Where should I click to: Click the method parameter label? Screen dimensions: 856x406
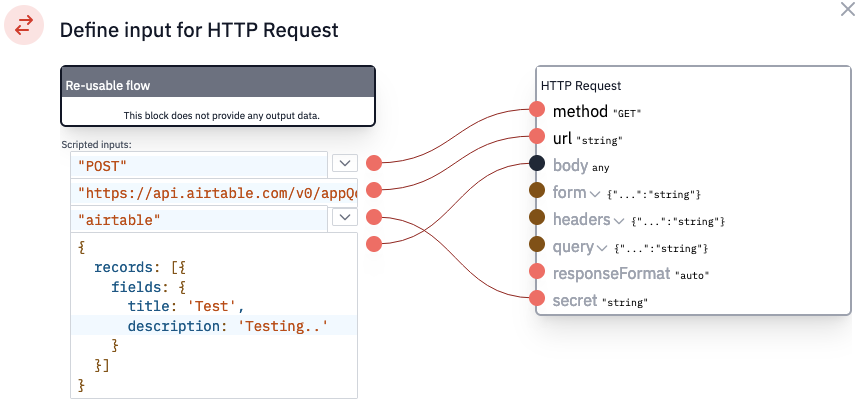coord(580,111)
